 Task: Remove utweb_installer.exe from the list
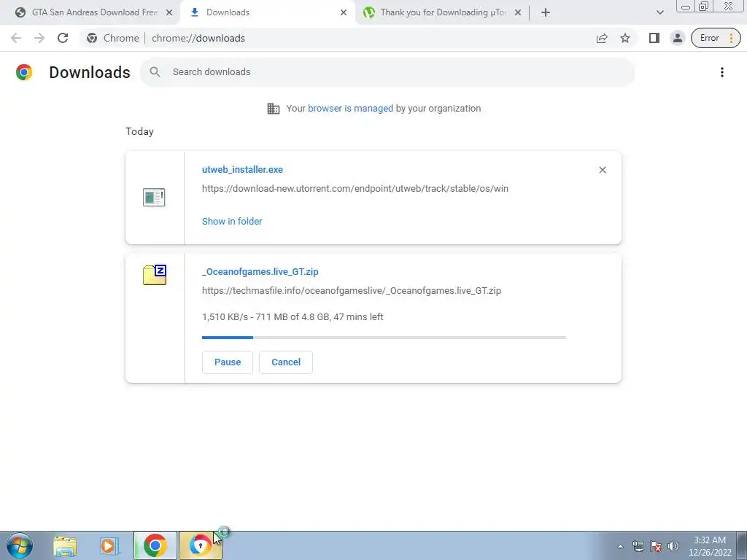602,170
